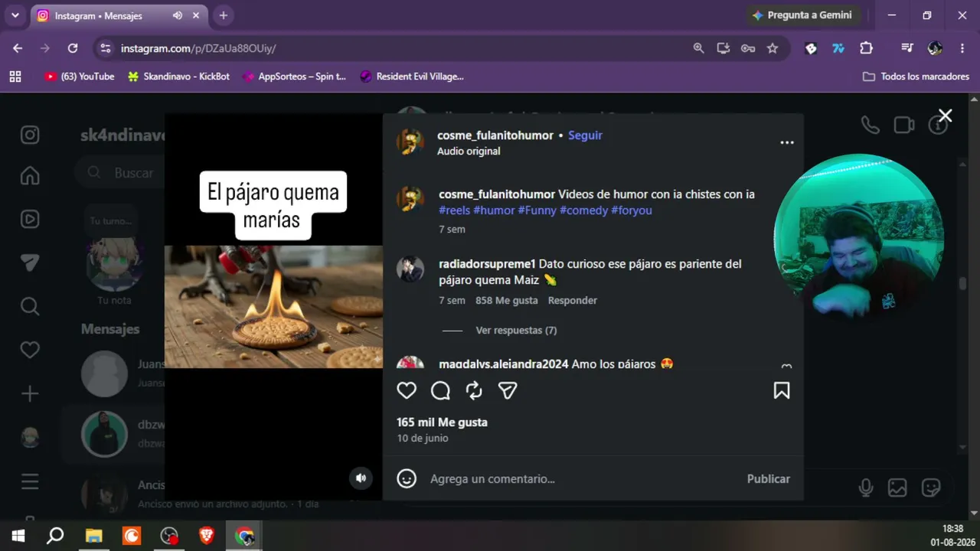Open the #foryou hashtag
The width and height of the screenshot is (980, 551).
point(632,210)
